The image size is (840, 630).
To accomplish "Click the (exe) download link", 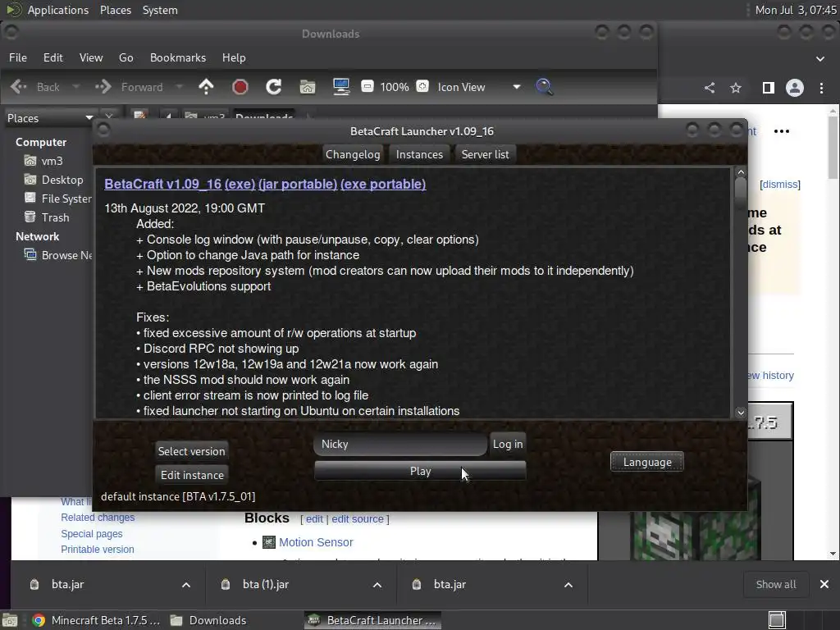I will 240,184.
